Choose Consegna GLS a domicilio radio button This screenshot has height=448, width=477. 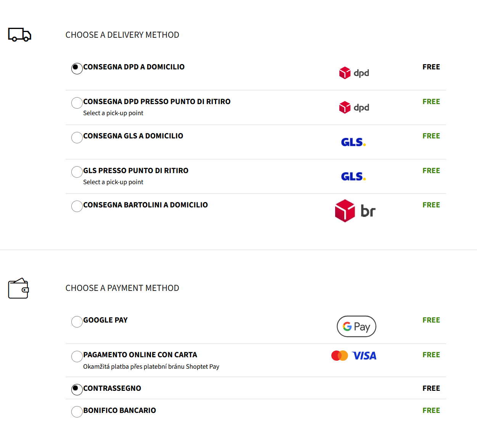click(x=77, y=138)
